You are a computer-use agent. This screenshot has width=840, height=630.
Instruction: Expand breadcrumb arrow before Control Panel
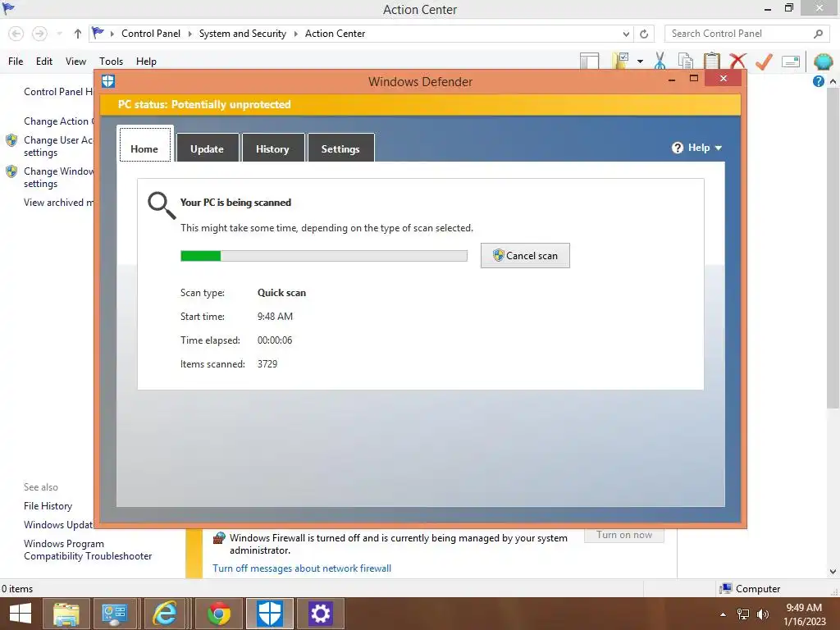(x=112, y=34)
